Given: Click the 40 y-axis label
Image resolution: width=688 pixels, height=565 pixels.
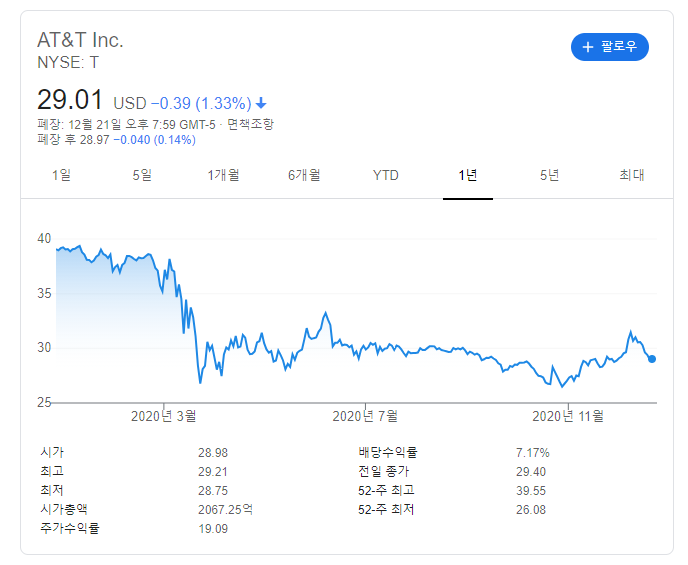Looking at the screenshot, I should pyautogui.click(x=44, y=239).
